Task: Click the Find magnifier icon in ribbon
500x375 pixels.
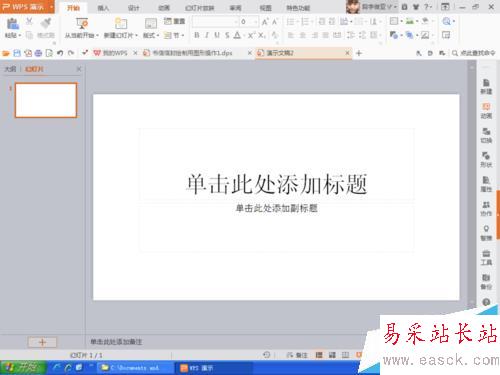Action: (448, 21)
